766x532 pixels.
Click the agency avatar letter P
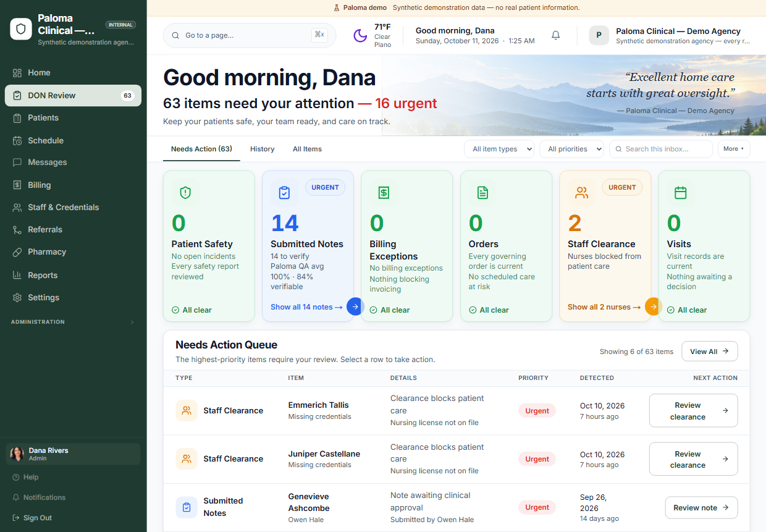(599, 35)
